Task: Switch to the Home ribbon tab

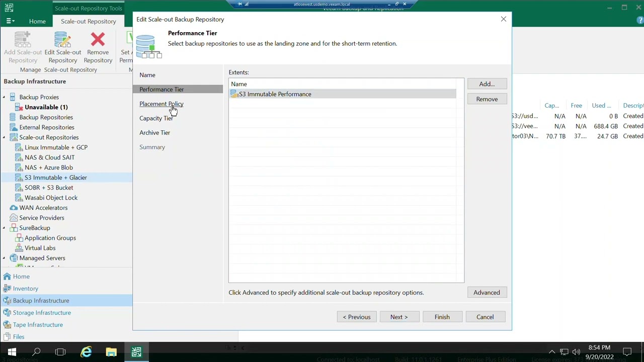Action: pos(37,21)
